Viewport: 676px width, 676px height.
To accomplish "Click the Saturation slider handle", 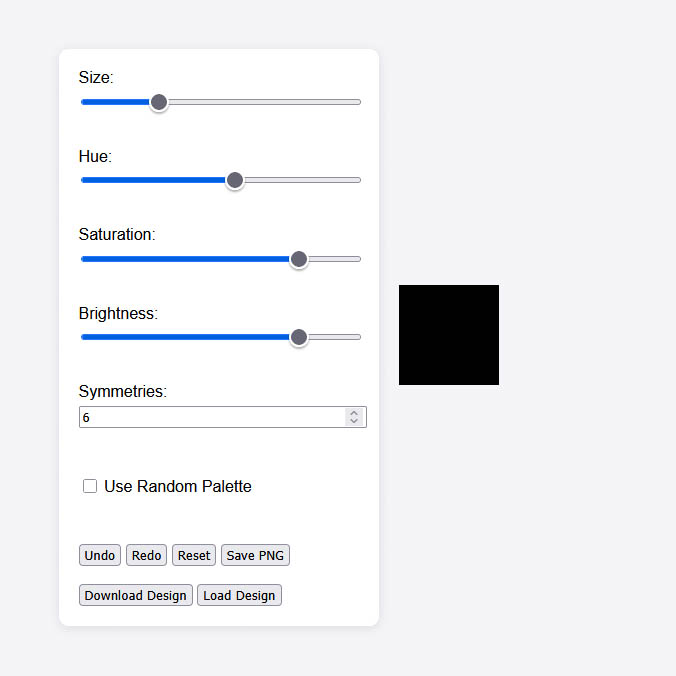I will [299, 259].
